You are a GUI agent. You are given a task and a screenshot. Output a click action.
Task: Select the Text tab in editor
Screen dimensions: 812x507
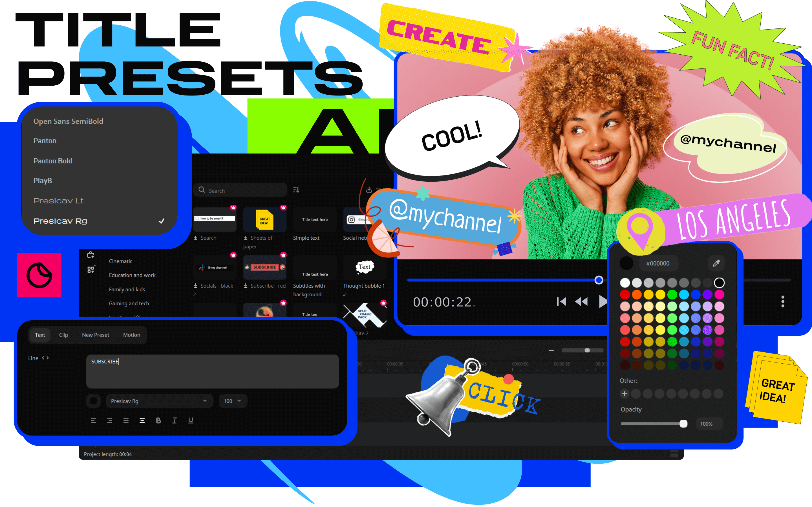coord(40,334)
